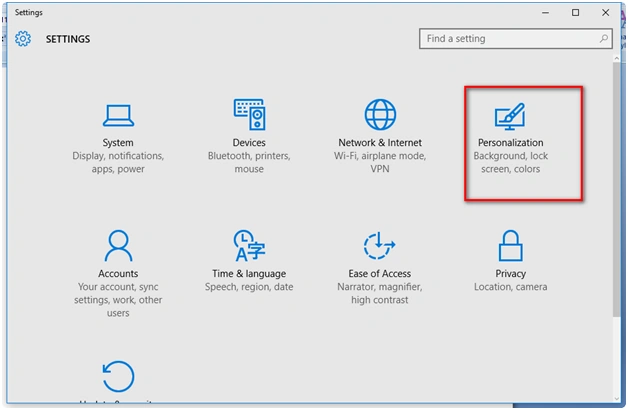This screenshot has height=410, width=628.
Task: Click the search magnifier icon
Action: point(603,38)
